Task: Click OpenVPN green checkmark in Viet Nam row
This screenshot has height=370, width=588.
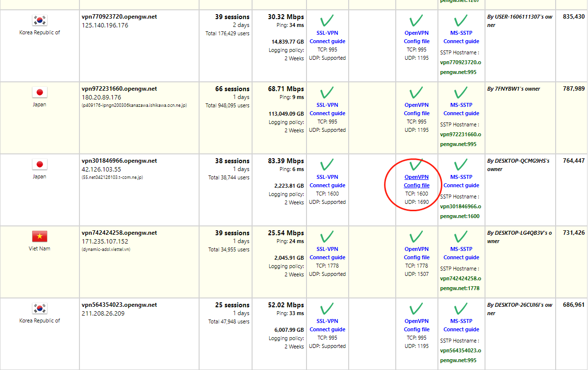Action: coord(416,237)
